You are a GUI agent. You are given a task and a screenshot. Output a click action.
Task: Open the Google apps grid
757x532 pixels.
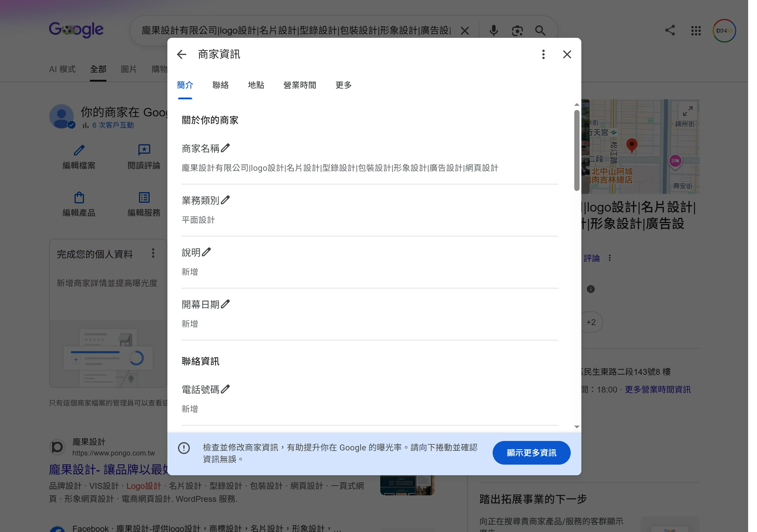click(704, 31)
